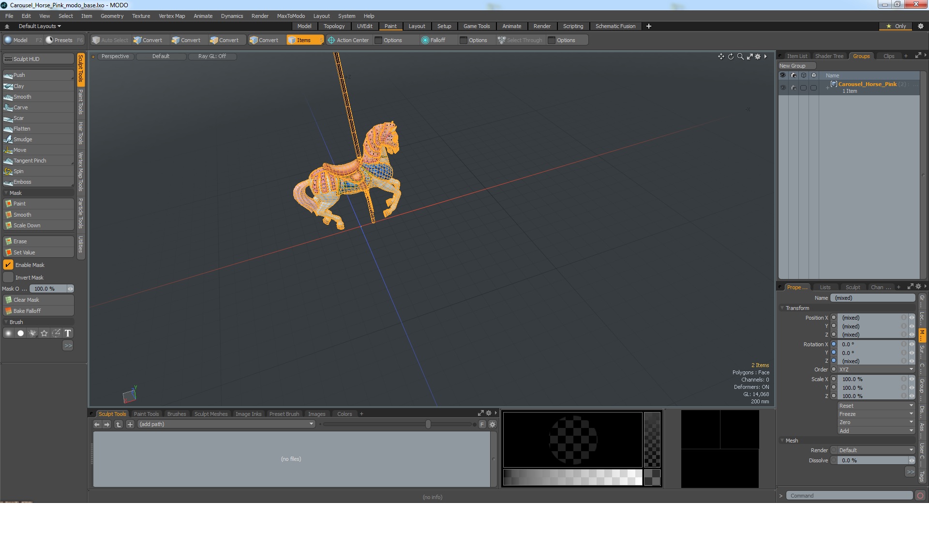Adjust the Mask Opacity 100.0 % slider
The width and height of the screenshot is (929, 560).
[x=51, y=289]
